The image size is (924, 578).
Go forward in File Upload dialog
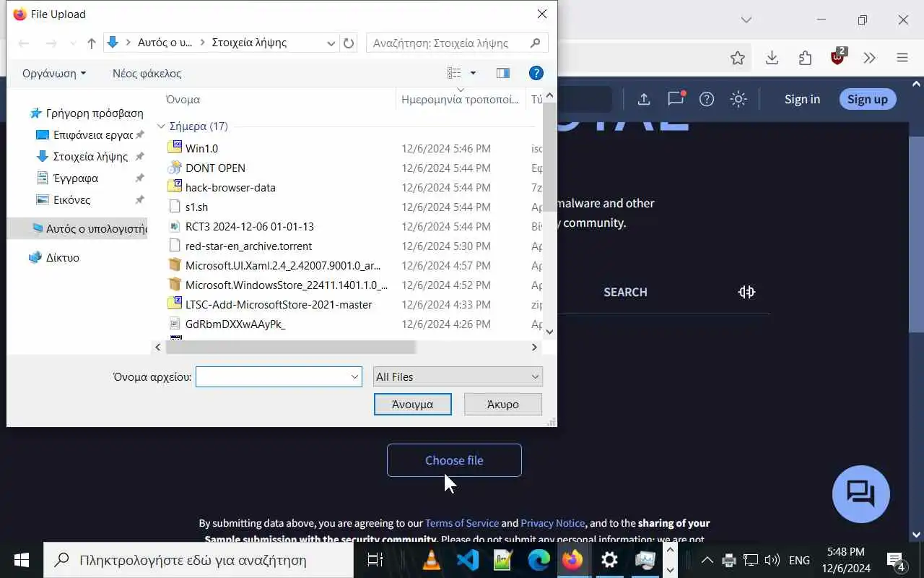click(51, 43)
